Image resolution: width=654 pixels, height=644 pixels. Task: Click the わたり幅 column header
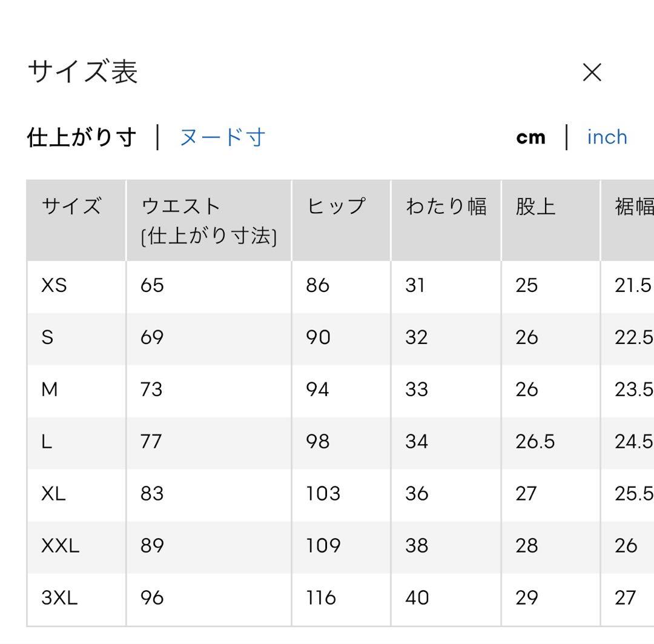point(446,206)
